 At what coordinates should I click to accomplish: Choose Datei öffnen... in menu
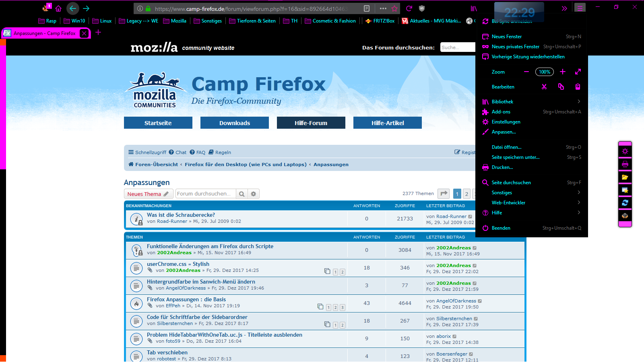tap(532, 147)
